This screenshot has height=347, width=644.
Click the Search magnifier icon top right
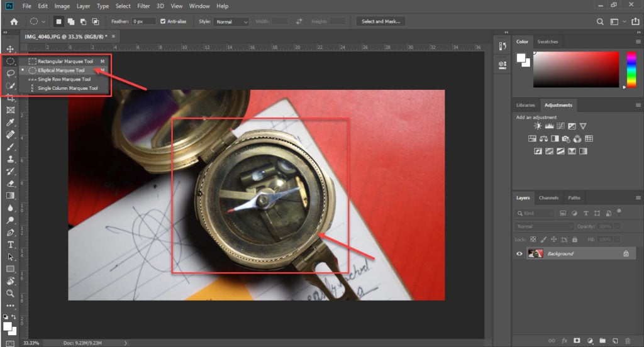click(600, 22)
